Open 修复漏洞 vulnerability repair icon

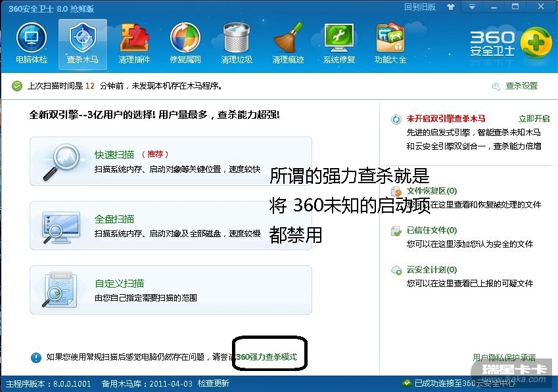[x=185, y=43]
